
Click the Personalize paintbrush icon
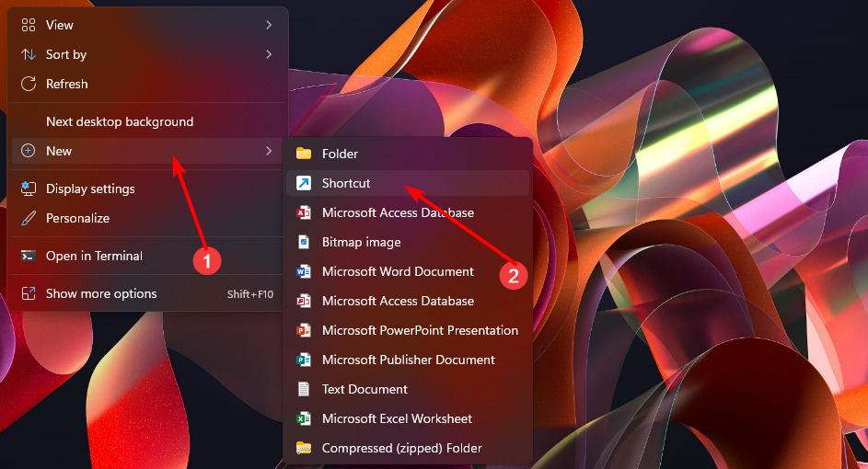coord(29,218)
